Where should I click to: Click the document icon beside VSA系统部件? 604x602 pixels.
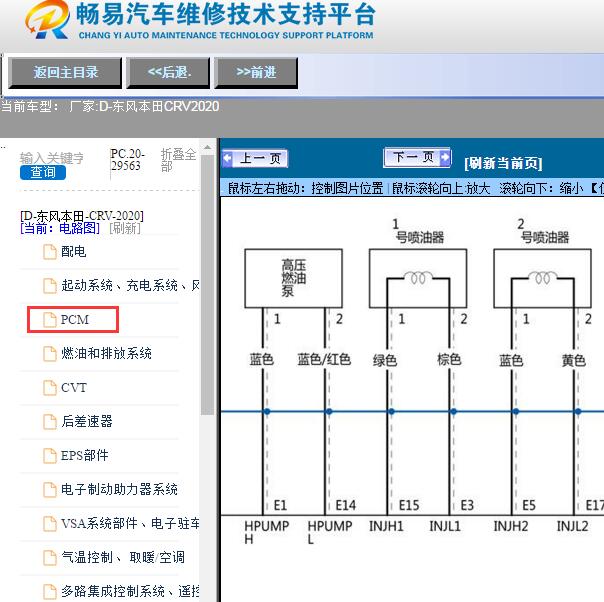(50, 523)
